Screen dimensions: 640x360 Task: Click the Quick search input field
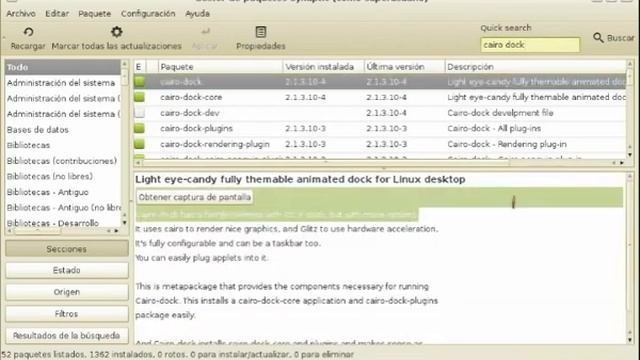[x=530, y=45]
